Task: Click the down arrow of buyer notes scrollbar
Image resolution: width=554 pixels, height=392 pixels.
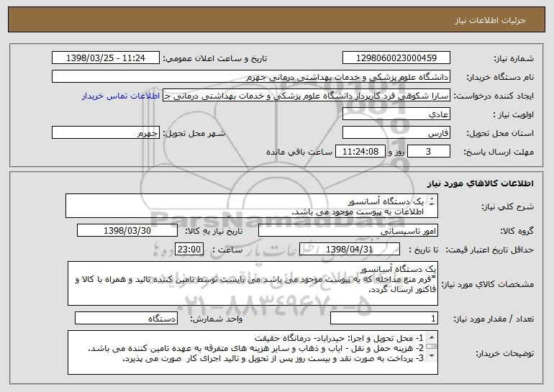Action: coord(432,357)
